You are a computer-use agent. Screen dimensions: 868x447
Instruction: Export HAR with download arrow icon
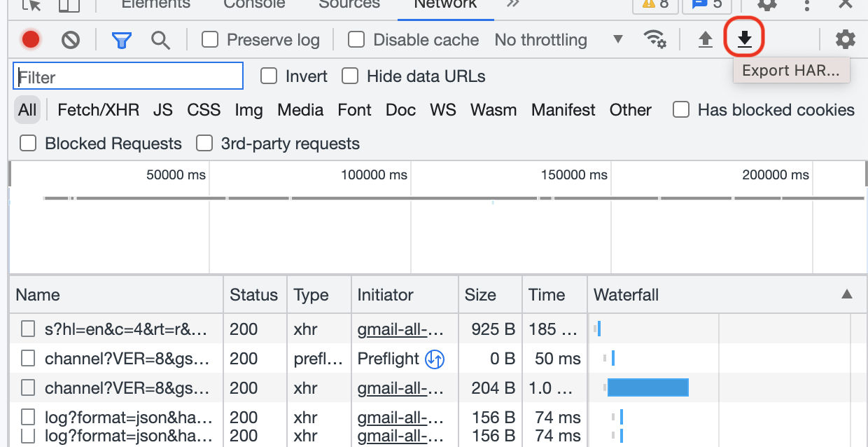[745, 40]
